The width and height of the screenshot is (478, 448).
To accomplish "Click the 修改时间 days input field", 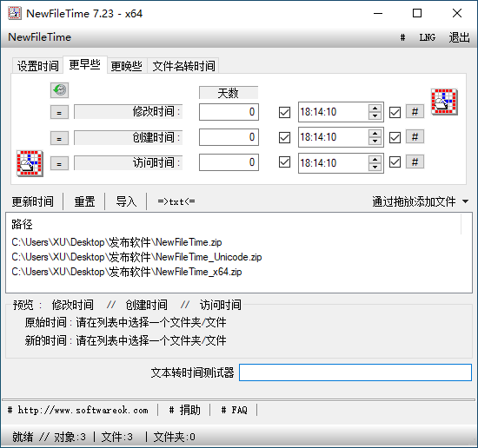I will pos(229,112).
